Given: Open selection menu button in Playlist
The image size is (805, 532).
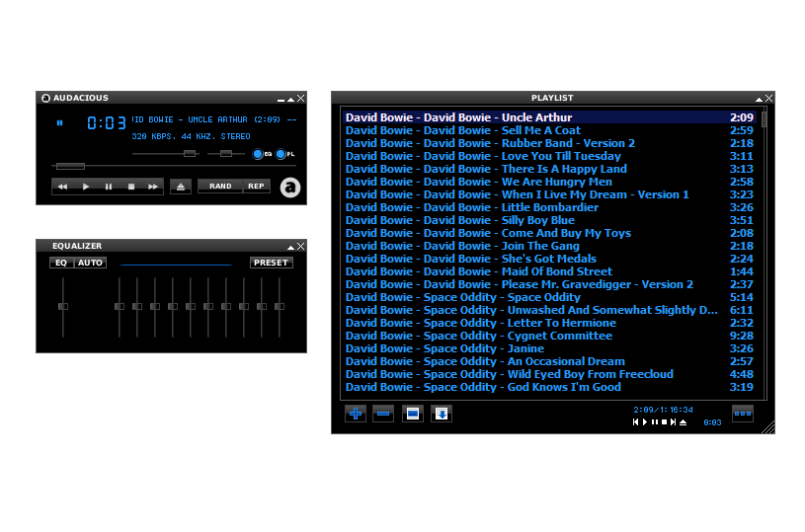Looking at the screenshot, I should (413, 414).
